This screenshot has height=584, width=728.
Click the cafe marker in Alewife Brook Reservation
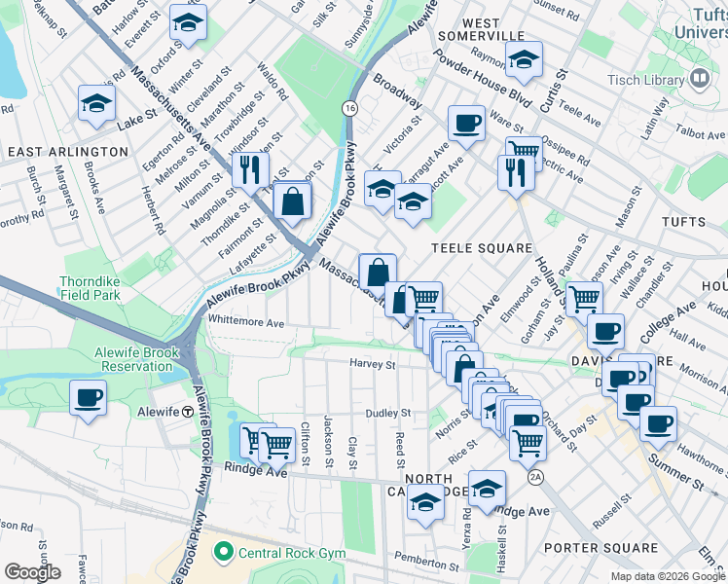coord(89,401)
